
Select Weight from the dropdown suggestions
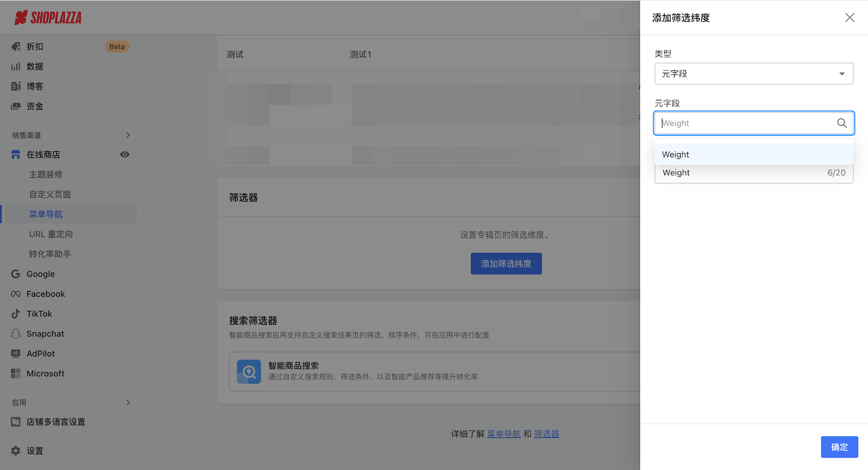coord(753,155)
